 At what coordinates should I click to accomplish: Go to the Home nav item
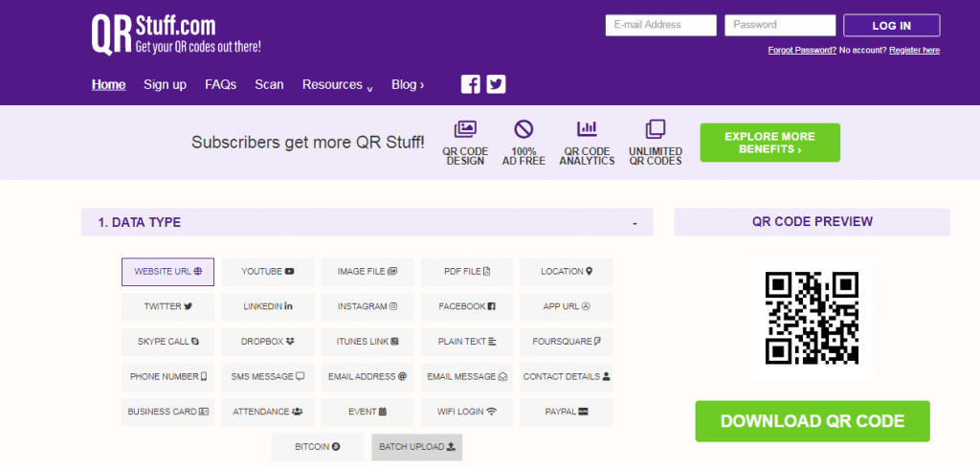pyautogui.click(x=109, y=85)
